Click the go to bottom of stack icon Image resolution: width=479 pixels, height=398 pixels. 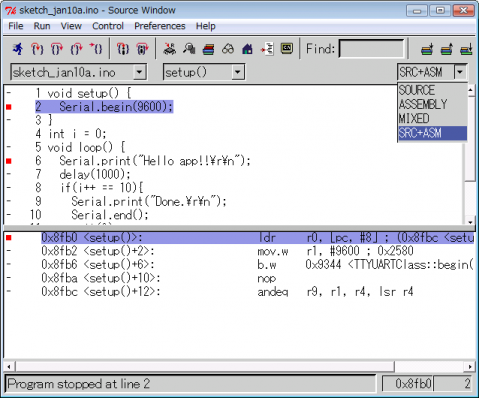[466, 49]
